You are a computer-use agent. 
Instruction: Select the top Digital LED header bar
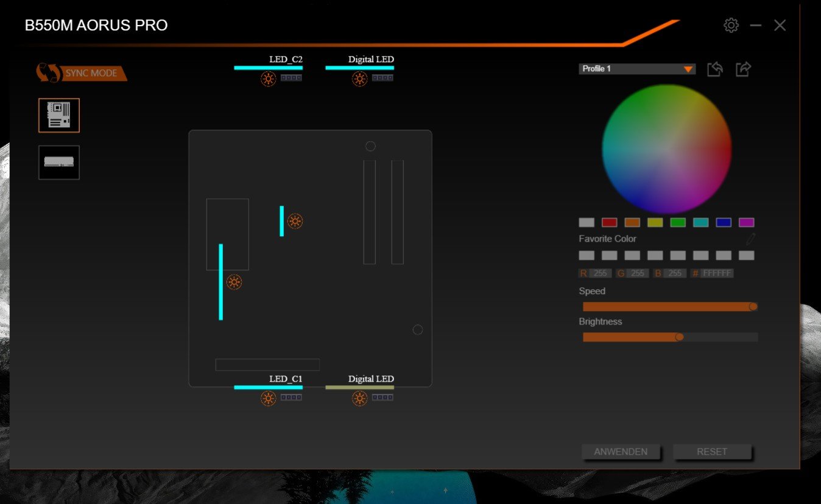click(x=360, y=68)
